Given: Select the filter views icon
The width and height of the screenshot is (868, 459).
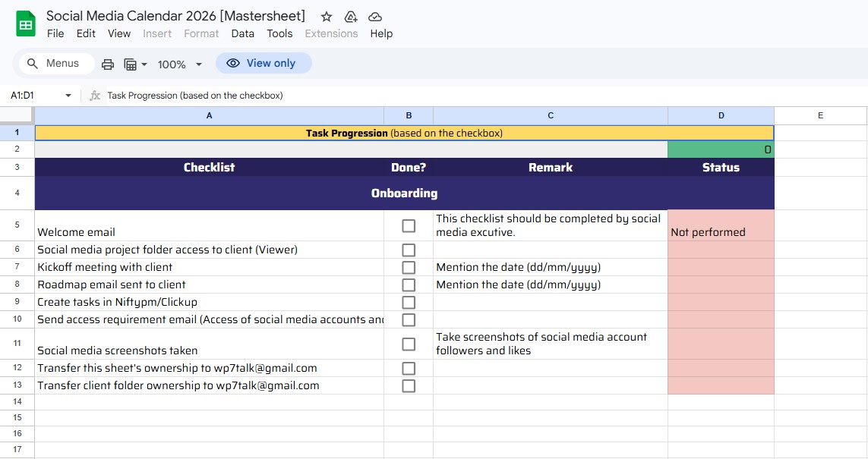Looking at the screenshot, I should (131, 64).
